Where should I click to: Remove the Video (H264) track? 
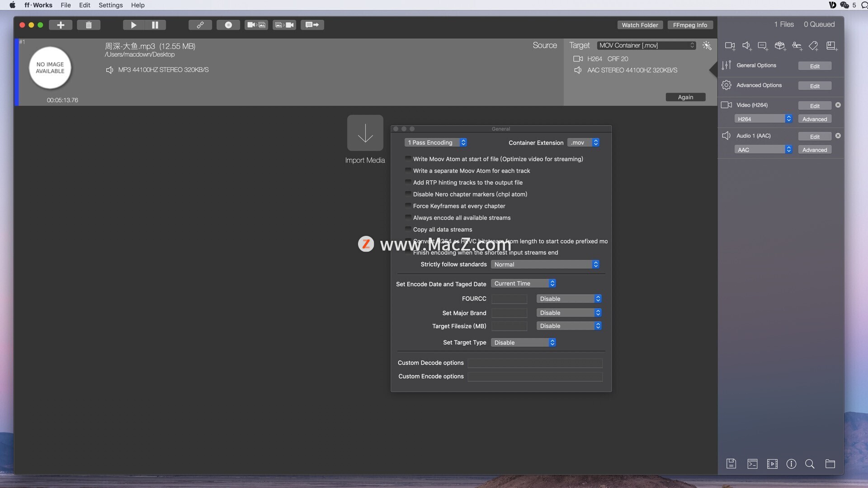[x=838, y=105]
